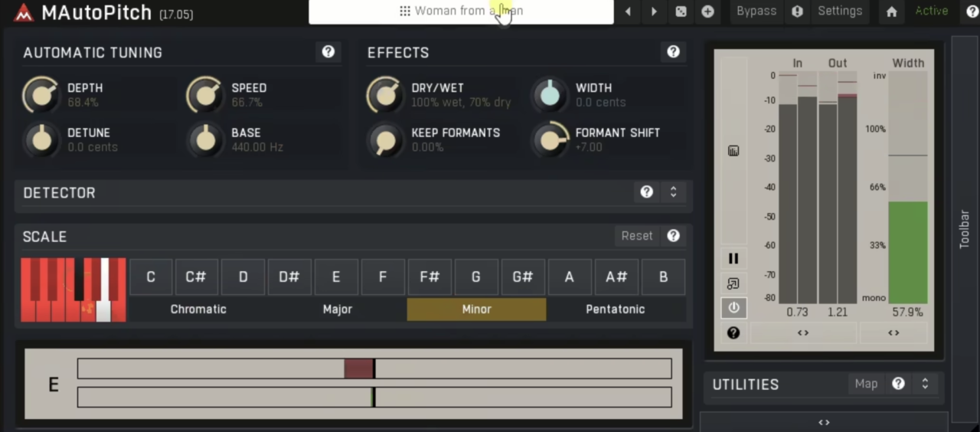Pause the meters display
This screenshot has height=432, width=980.
[x=733, y=259]
